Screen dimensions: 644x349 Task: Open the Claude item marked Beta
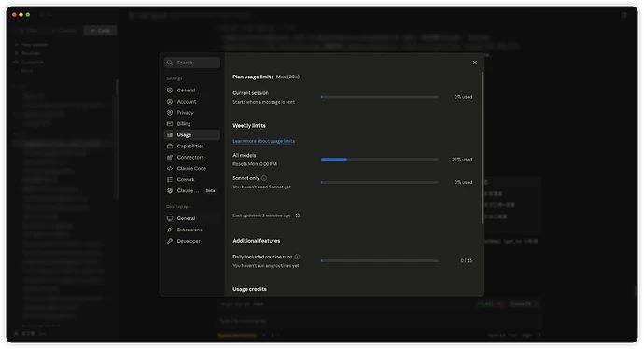coord(192,190)
